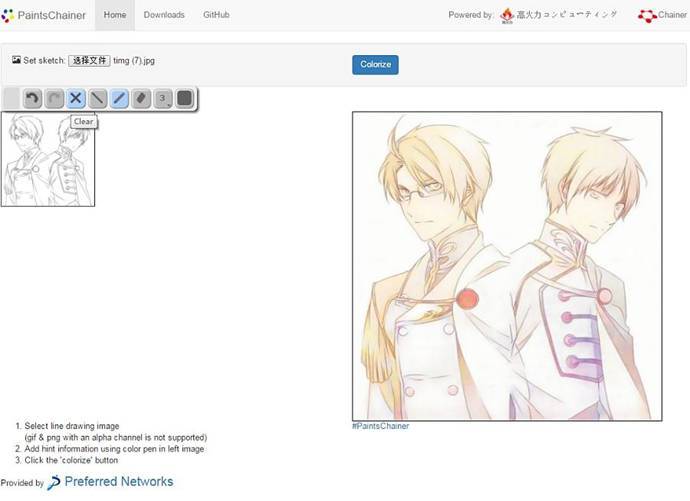Click the Redo arrow in drawing toolbar
Screen dimensions: 690x501
(54, 98)
